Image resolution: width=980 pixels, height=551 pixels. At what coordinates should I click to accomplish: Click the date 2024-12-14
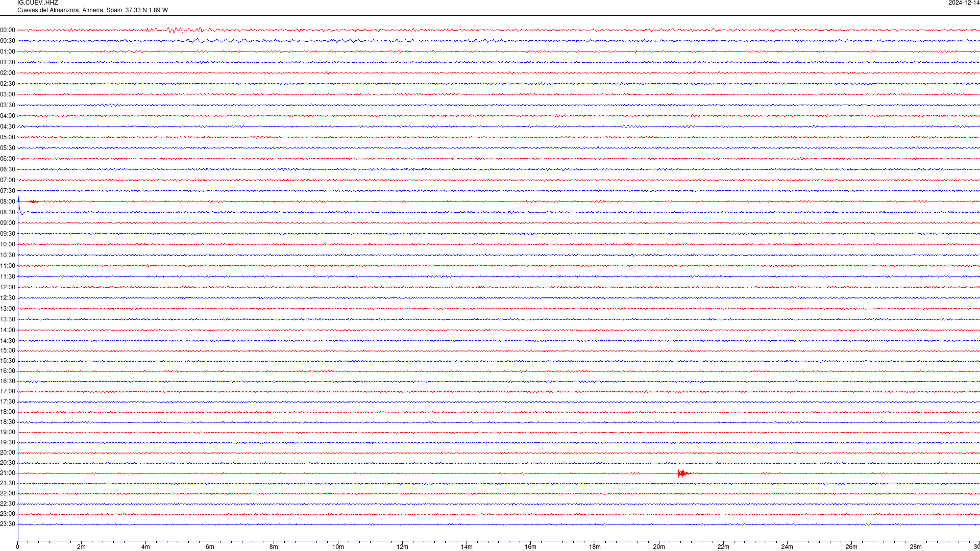coord(964,3)
